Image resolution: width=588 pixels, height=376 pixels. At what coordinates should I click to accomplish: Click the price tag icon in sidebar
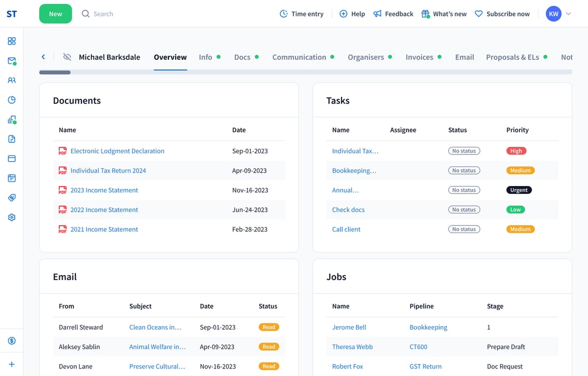(11, 197)
